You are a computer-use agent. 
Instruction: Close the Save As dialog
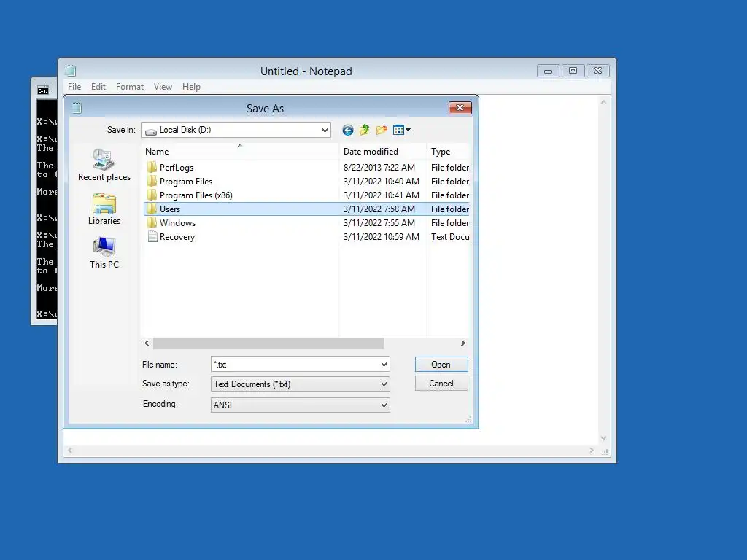coord(460,108)
